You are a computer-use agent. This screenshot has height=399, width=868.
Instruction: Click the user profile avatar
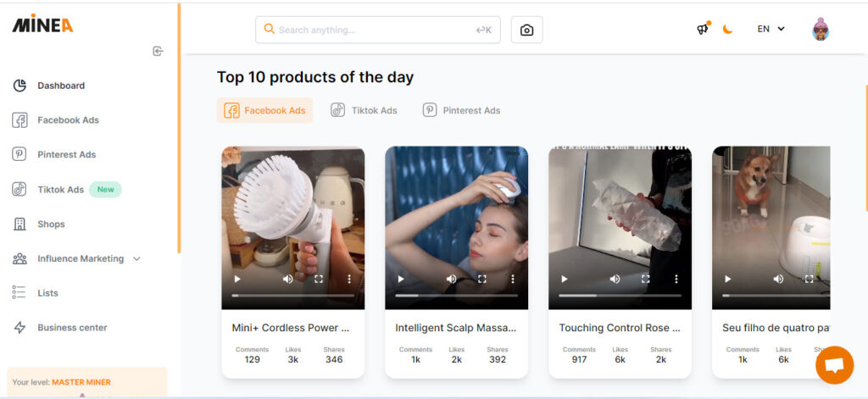coord(820,30)
